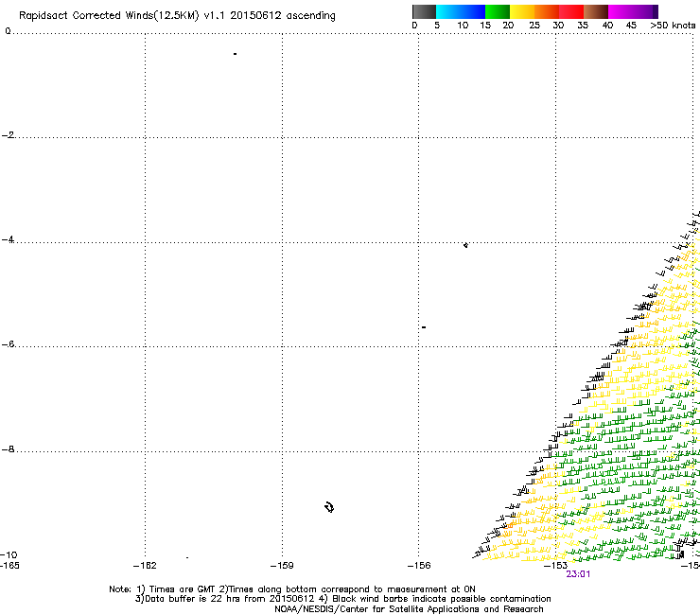
Task: Click the purple 45-50 knots legend color
Action: tap(645, 11)
